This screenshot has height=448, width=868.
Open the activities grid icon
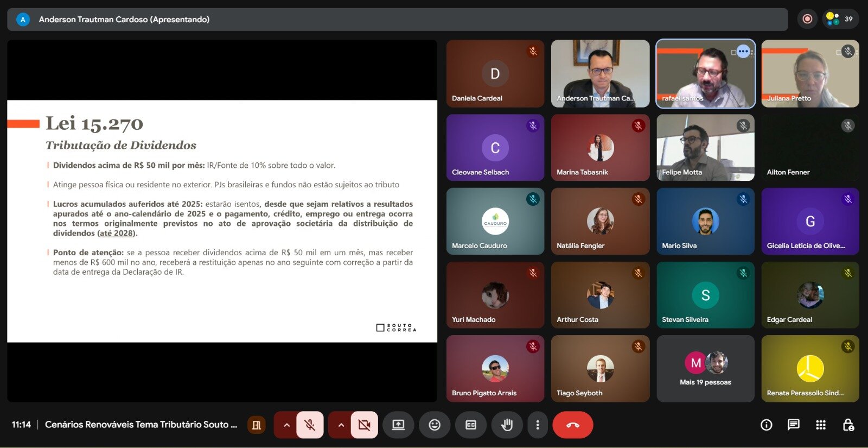(x=821, y=425)
